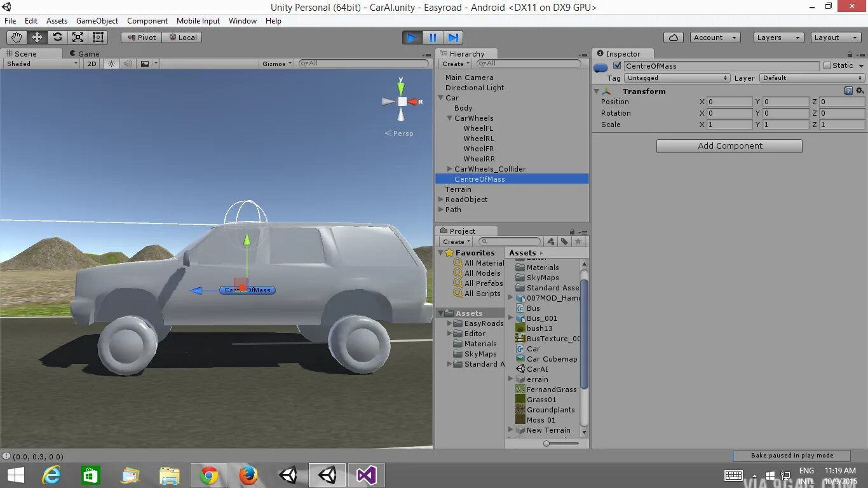The height and width of the screenshot is (488, 868).
Task: Click the Pivot toggle button
Action: tap(141, 37)
